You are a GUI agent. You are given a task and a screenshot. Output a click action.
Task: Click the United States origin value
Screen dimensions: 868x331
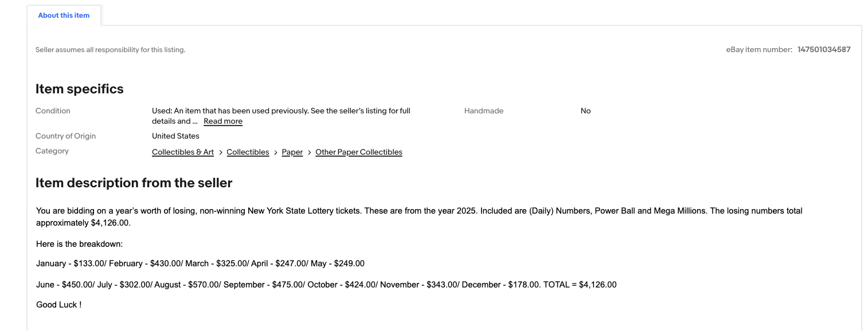(x=175, y=136)
